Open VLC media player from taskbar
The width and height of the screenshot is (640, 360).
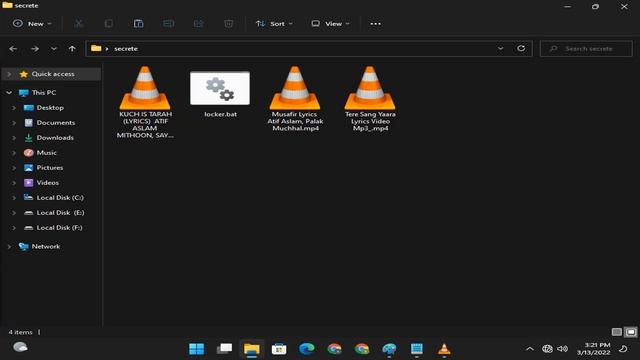[444, 349]
